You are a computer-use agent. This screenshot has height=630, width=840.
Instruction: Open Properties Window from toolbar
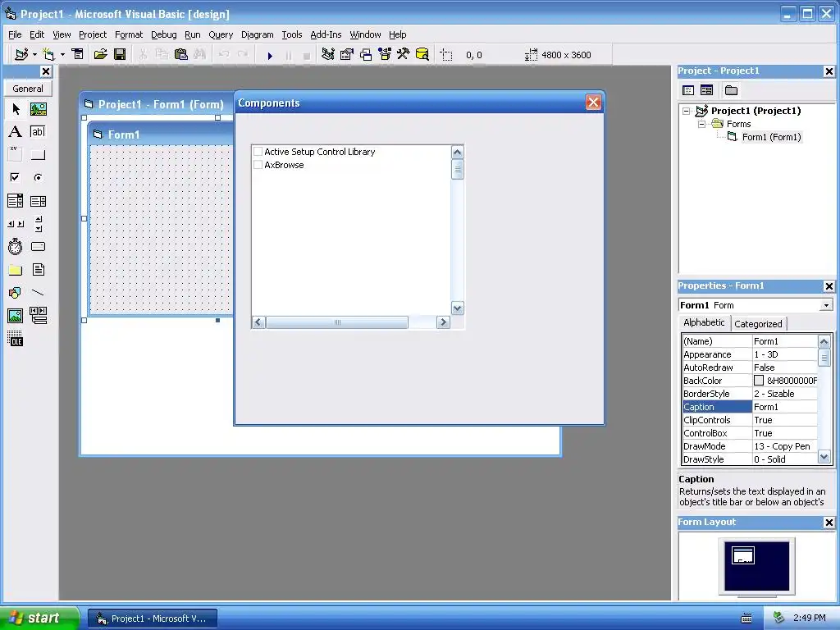[x=347, y=55]
